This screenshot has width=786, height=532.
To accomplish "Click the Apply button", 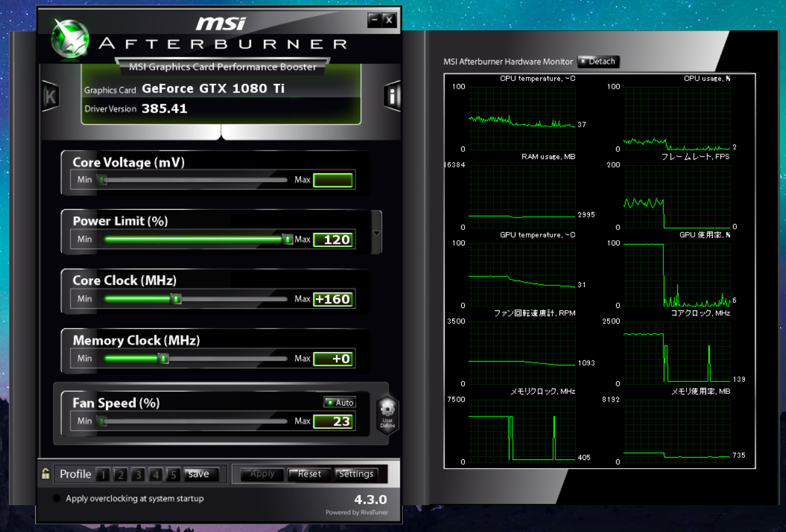I will pos(262,474).
